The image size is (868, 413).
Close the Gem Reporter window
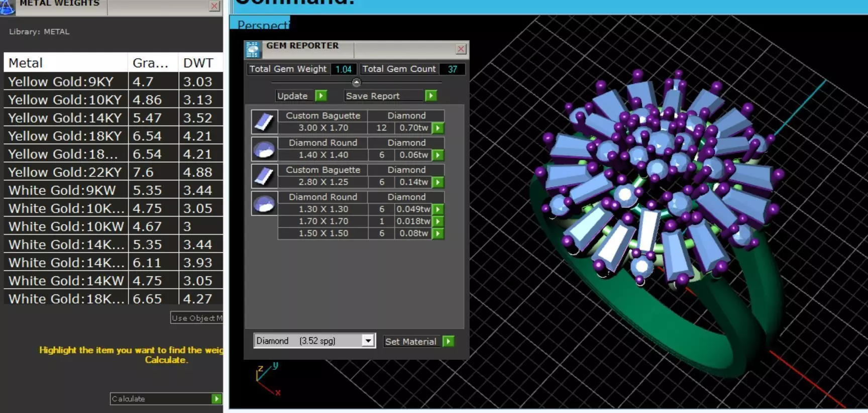tap(461, 49)
